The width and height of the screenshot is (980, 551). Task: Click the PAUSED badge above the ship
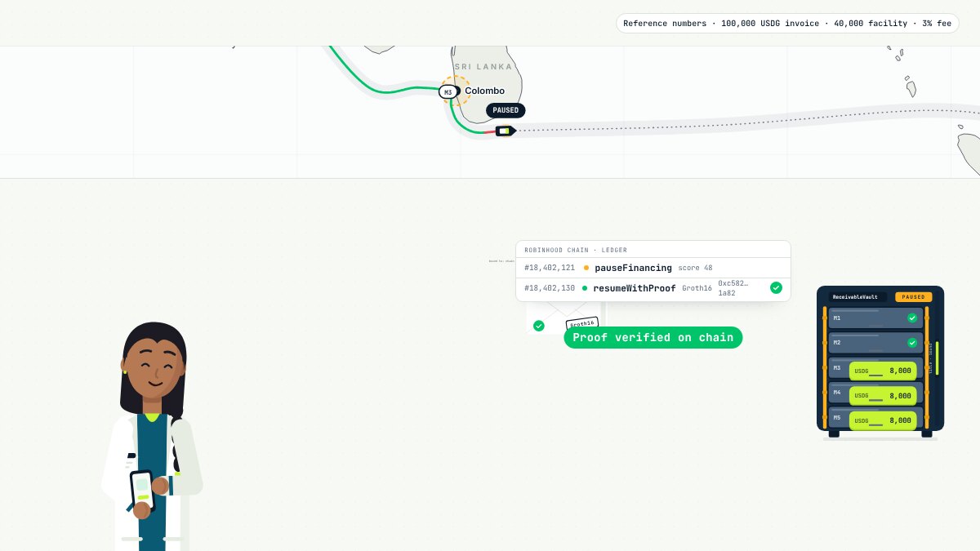click(506, 110)
